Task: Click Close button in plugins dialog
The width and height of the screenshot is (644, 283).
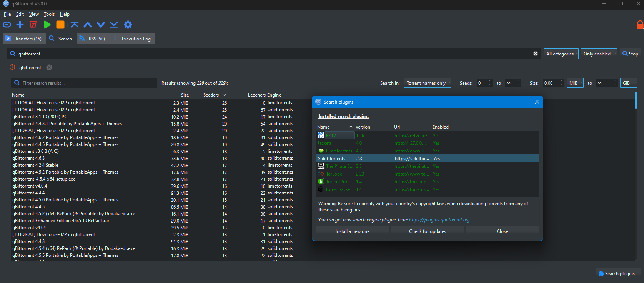Action: pyautogui.click(x=502, y=231)
